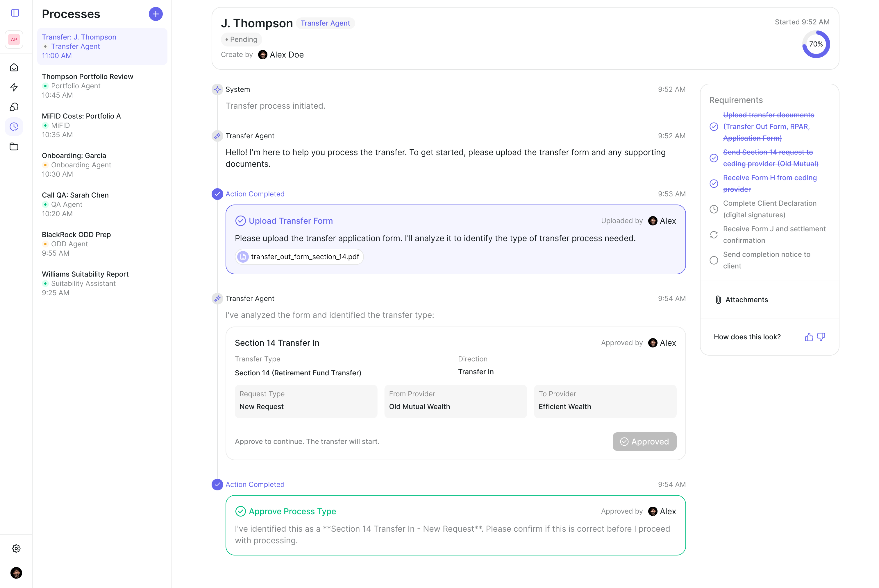Click the Upload Transfer Form check icon
This screenshot has width=879, height=588.
(x=240, y=221)
